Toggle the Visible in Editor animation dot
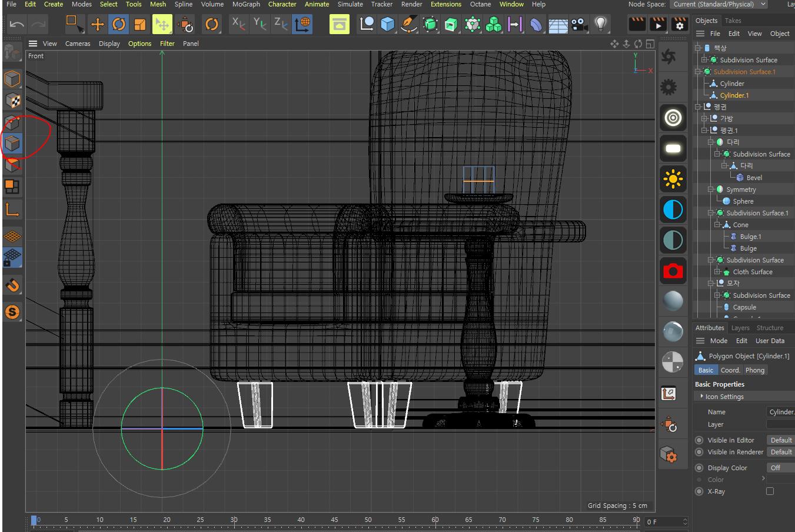795x532 pixels. pyautogui.click(x=699, y=440)
